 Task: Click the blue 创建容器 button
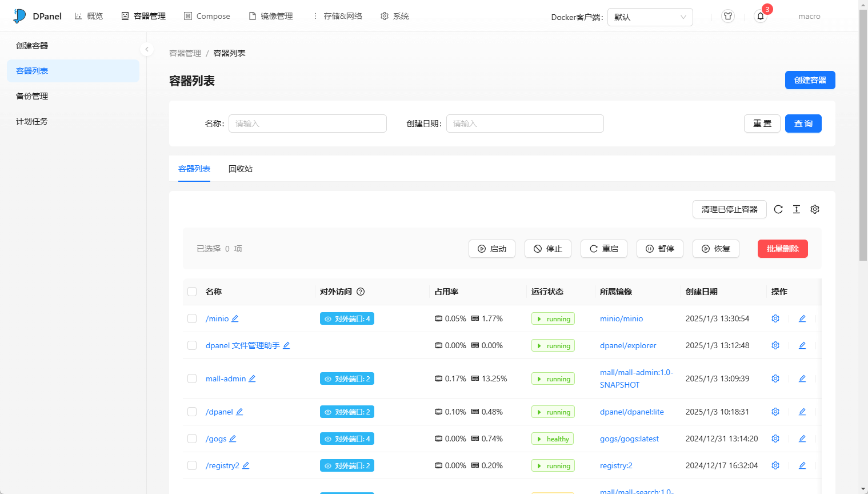(810, 80)
